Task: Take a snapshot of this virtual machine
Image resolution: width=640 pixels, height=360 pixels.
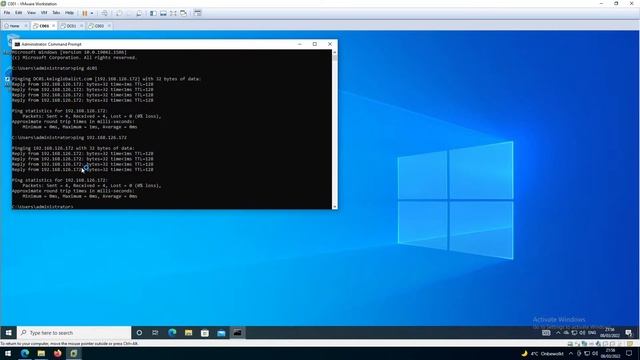Action: 119,13
